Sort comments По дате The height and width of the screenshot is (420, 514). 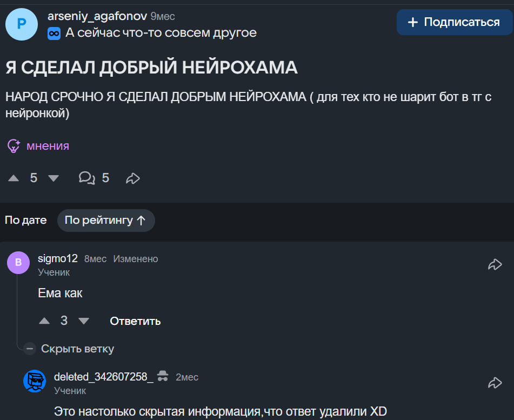25,220
